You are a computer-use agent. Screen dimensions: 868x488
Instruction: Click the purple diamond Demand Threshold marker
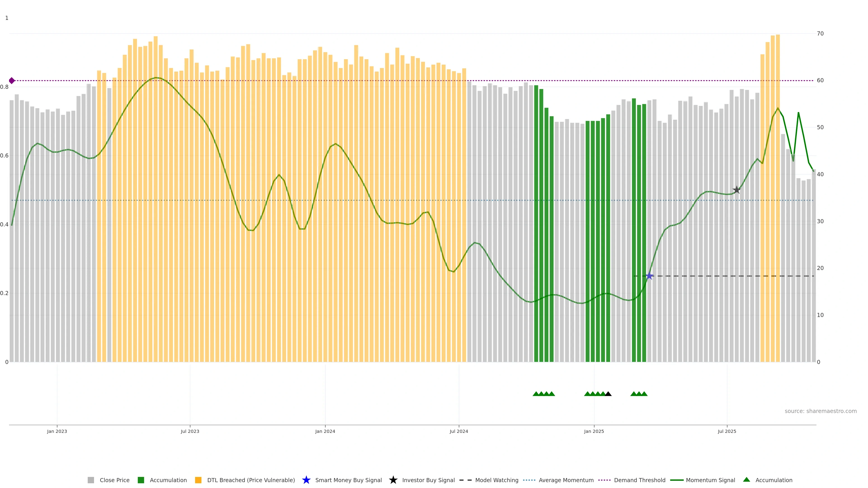click(x=12, y=81)
